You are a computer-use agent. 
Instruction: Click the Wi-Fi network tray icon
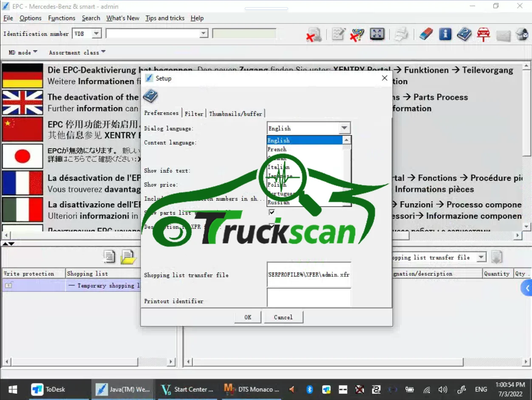point(427,389)
